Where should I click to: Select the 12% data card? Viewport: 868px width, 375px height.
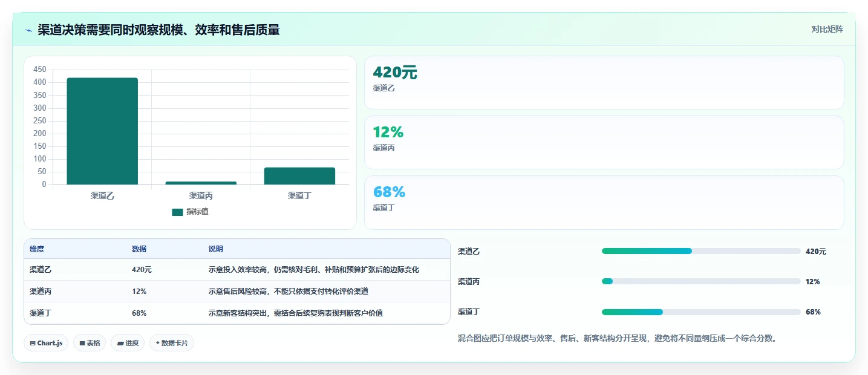tap(604, 142)
